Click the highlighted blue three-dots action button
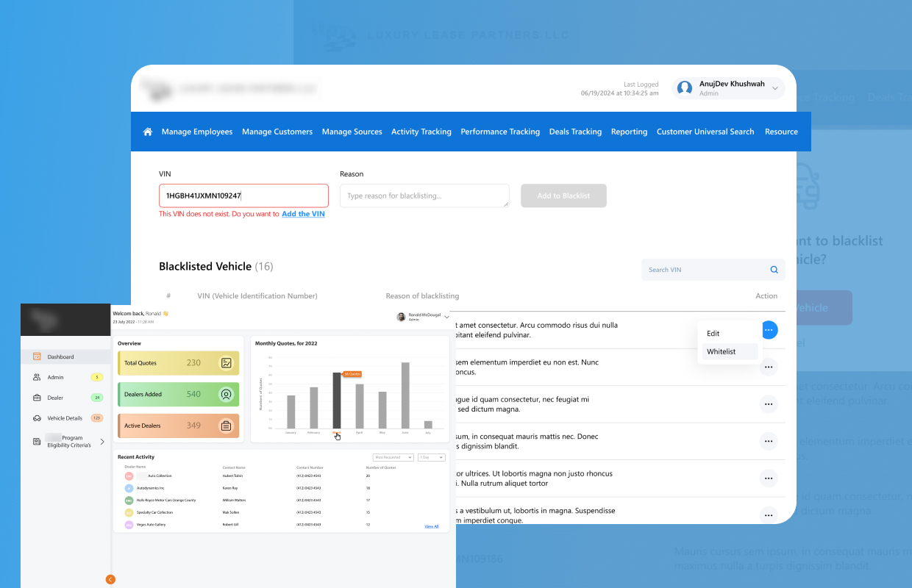 click(x=769, y=330)
